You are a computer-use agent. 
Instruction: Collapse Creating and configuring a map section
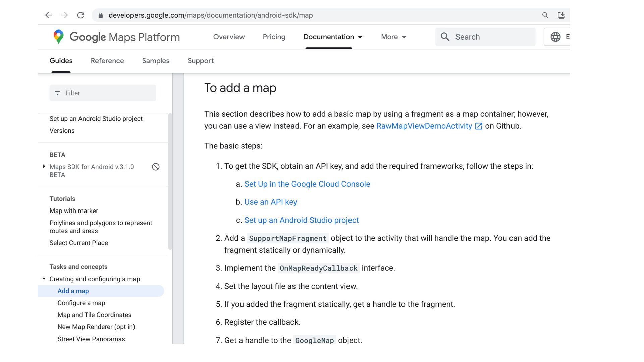(x=44, y=279)
